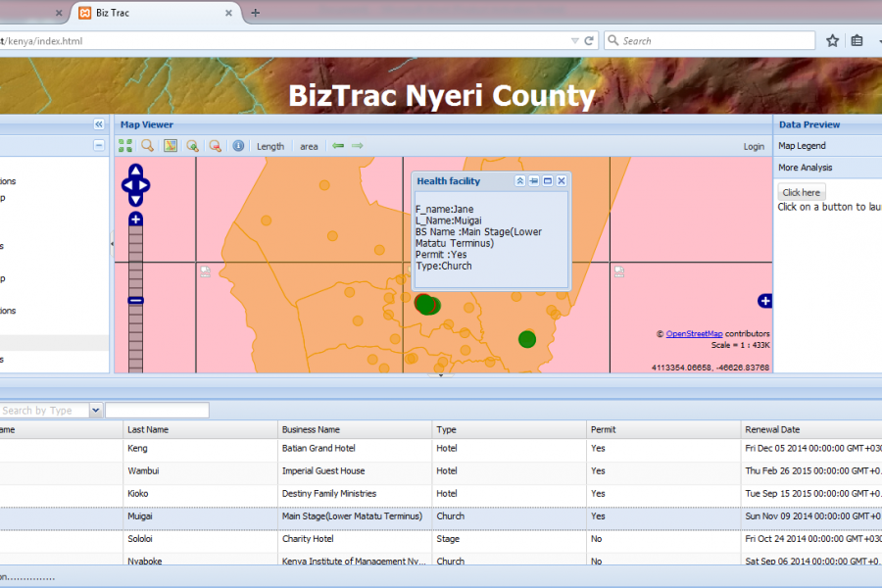Zoom map to full extent icon
Image resolution: width=882 pixels, height=588 pixels.
[124, 146]
